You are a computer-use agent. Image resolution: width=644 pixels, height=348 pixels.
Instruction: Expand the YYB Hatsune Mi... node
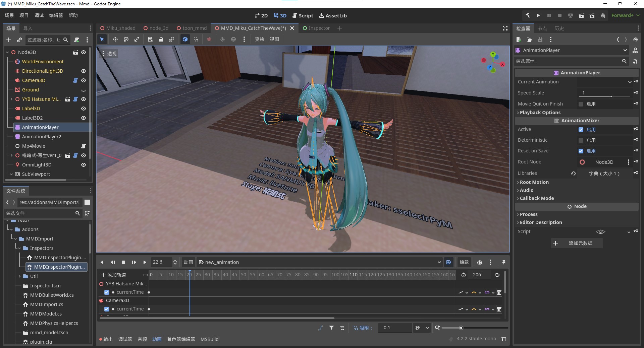[x=11, y=99]
